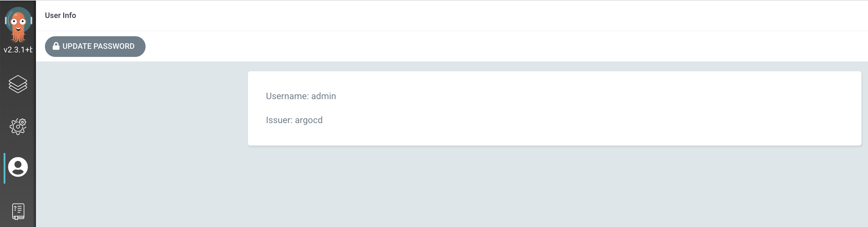Open Documentation via the book icon
Viewport: 868px width, 227px height.
point(18,211)
